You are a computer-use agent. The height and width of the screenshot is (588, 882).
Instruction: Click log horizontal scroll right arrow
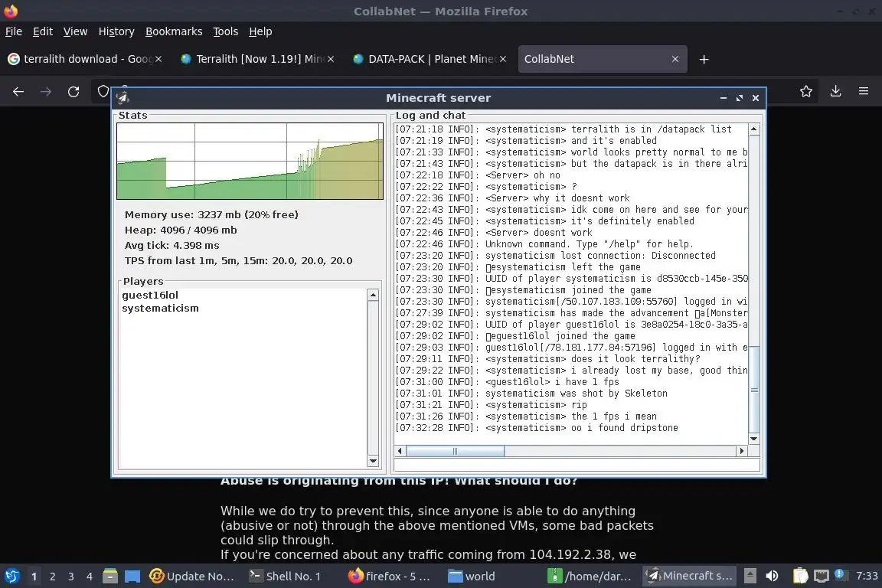tap(741, 451)
